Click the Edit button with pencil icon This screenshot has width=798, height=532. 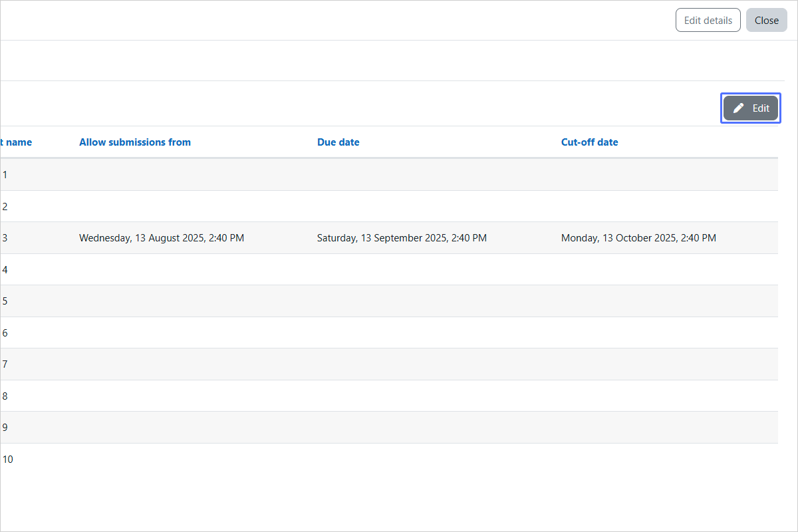pos(751,108)
